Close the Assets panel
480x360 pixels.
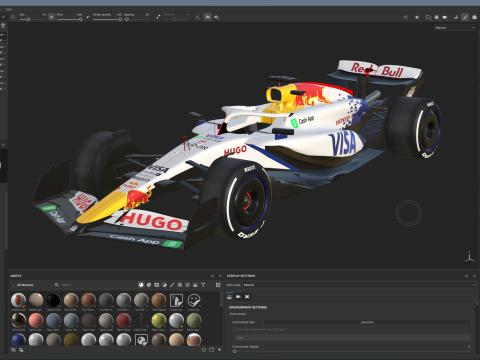click(x=220, y=276)
